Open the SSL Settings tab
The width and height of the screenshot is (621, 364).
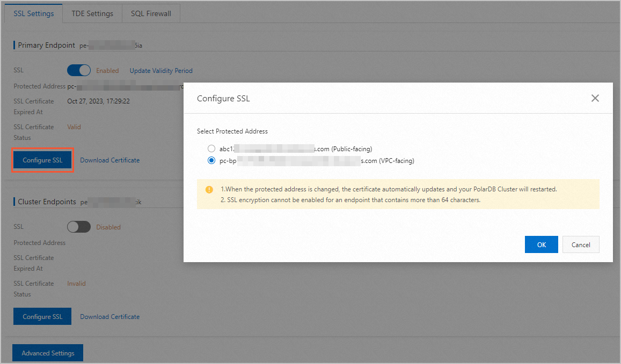33,13
